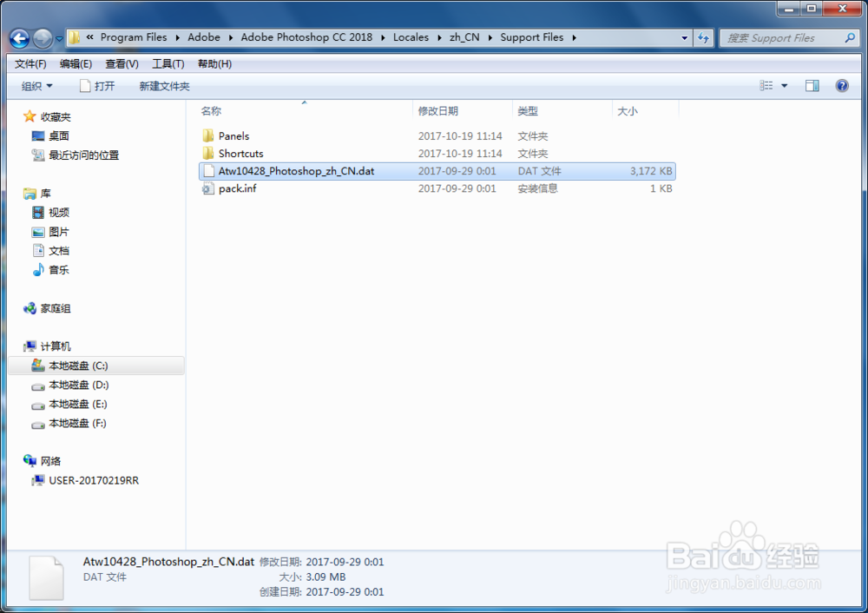The width and height of the screenshot is (868, 613).
Task: Click Adobe in the address breadcrumb
Action: pyautogui.click(x=204, y=37)
